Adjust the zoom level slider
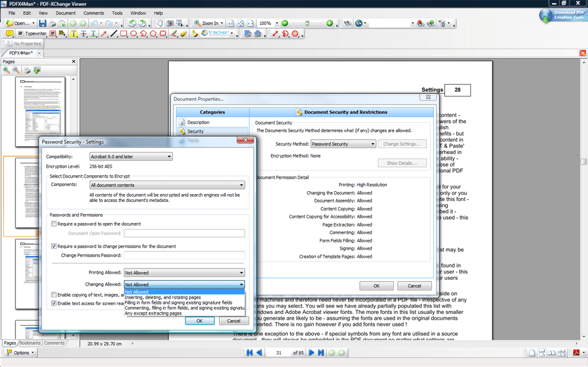Screen dimensions: 588x367 [307, 23]
